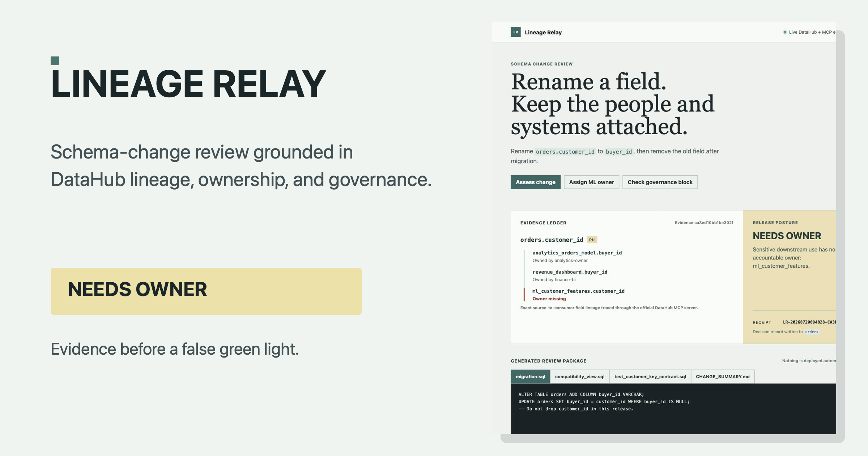The image size is (868, 456).
Task: Click the Assess change button
Action: (536, 182)
